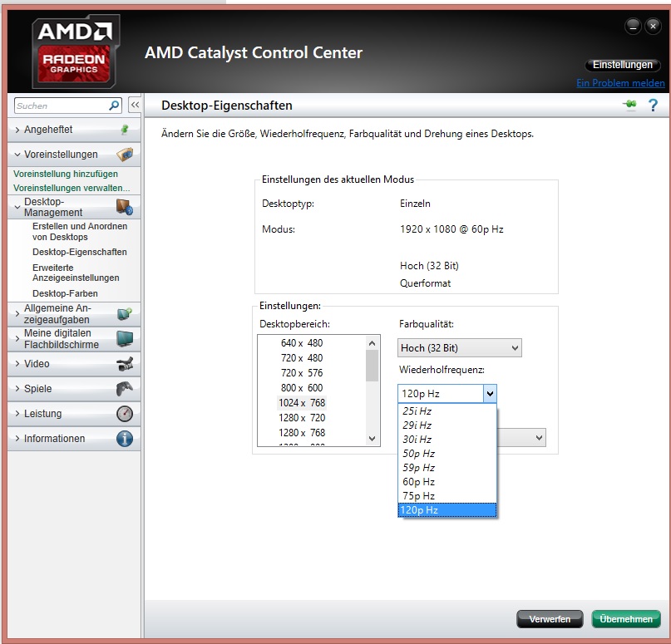Viewport: 671px width, 644px height.
Task: Collapse the Desktop-Management section
Action: (x=17, y=207)
